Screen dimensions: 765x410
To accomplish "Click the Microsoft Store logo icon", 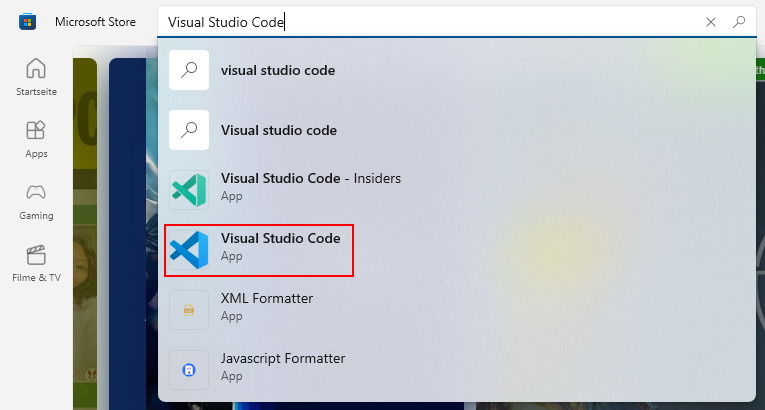I will coord(27,22).
